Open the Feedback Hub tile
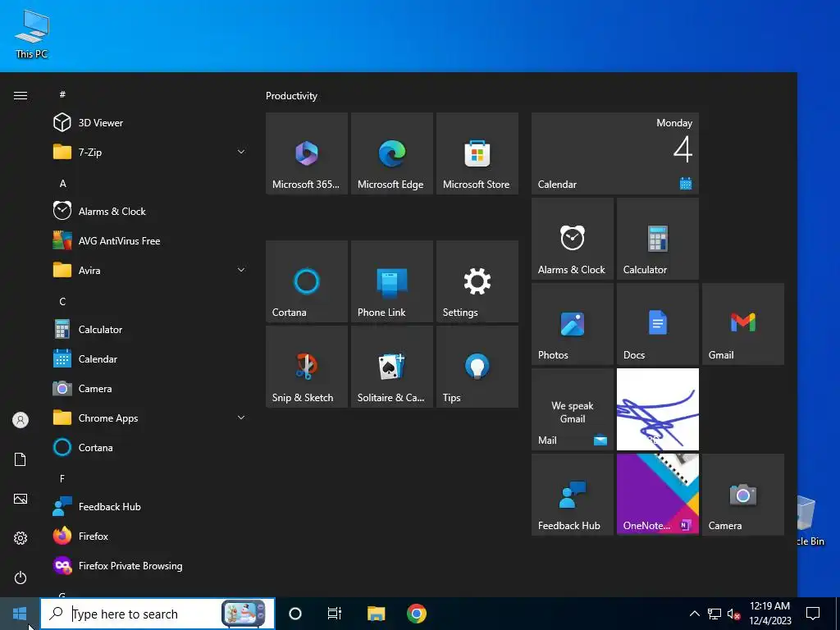This screenshot has width=840, height=630. click(x=572, y=495)
